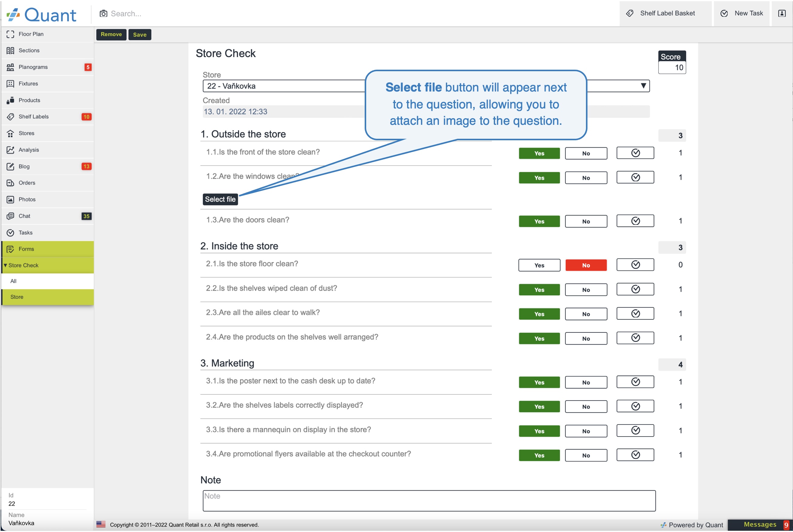Click the Remove button
The height and width of the screenshot is (532, 793).
pos(111,34)
